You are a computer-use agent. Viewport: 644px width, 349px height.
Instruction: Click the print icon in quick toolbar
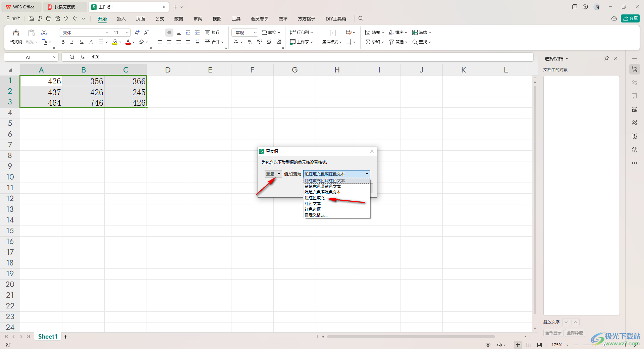coord(49,19)
